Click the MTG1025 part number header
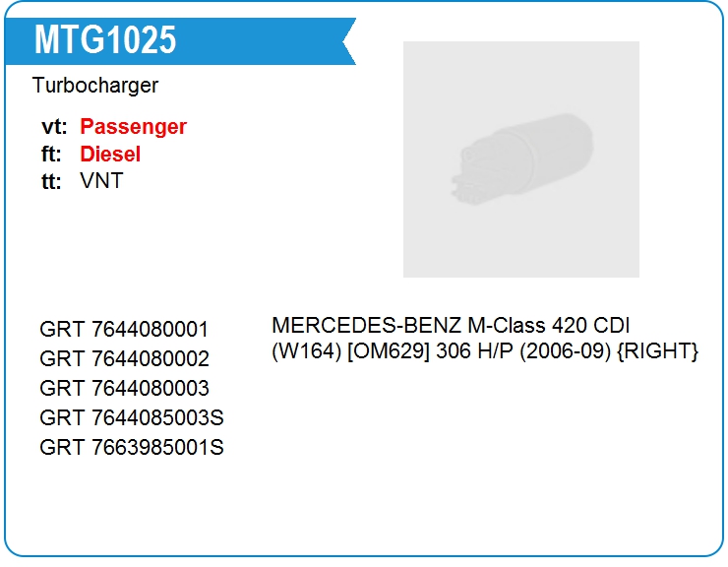728x567 pixels. [x=105, y=39]
